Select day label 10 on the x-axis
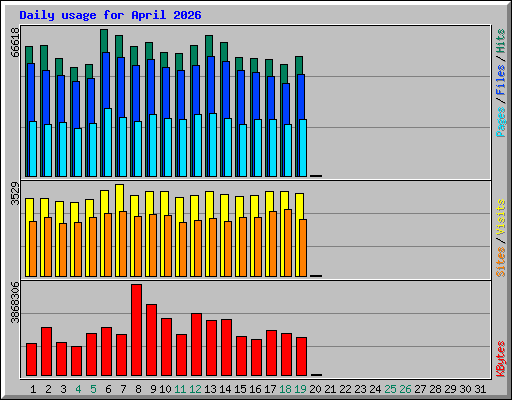Screen dimensions: 512x400 click(x=165, y=389)
